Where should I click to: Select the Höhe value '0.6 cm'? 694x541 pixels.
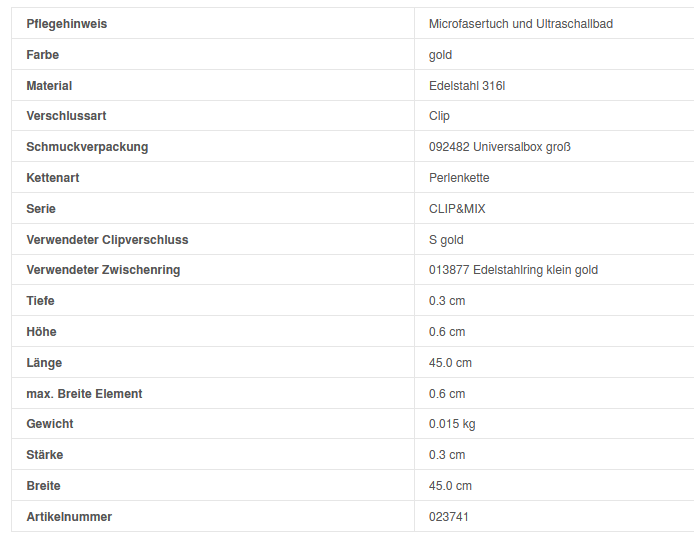tap(447, 332)
